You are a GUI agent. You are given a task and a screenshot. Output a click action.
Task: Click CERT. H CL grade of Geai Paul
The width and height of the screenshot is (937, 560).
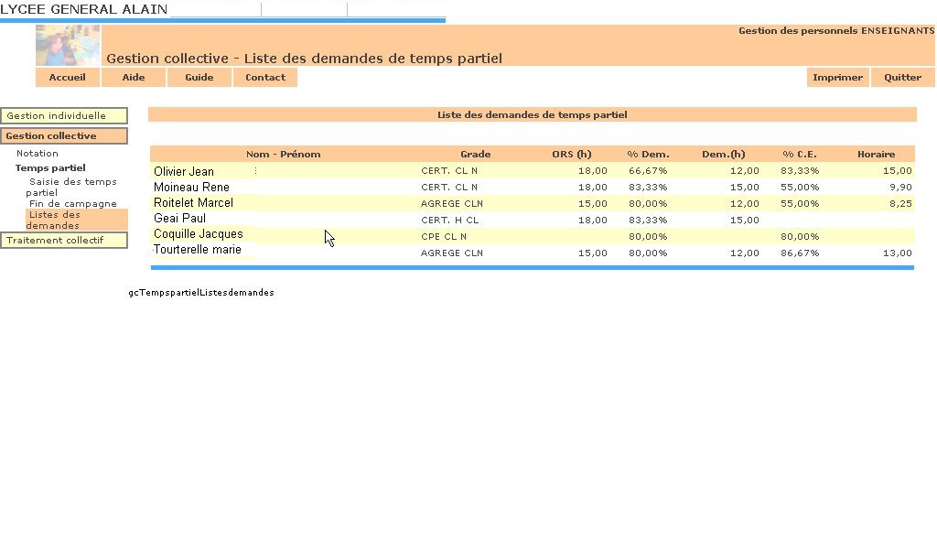click(x=450, y=220)
